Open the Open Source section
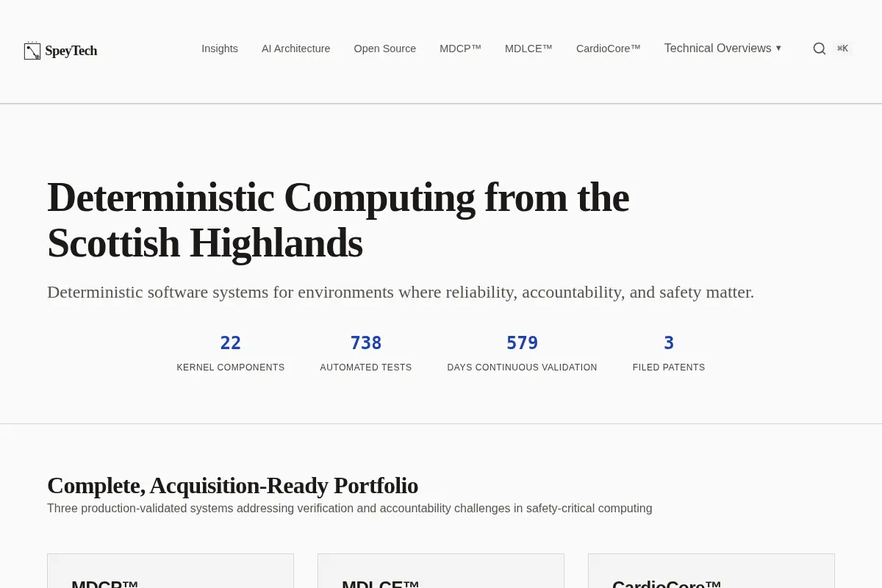The image size is (882, 588). [385, 49]
